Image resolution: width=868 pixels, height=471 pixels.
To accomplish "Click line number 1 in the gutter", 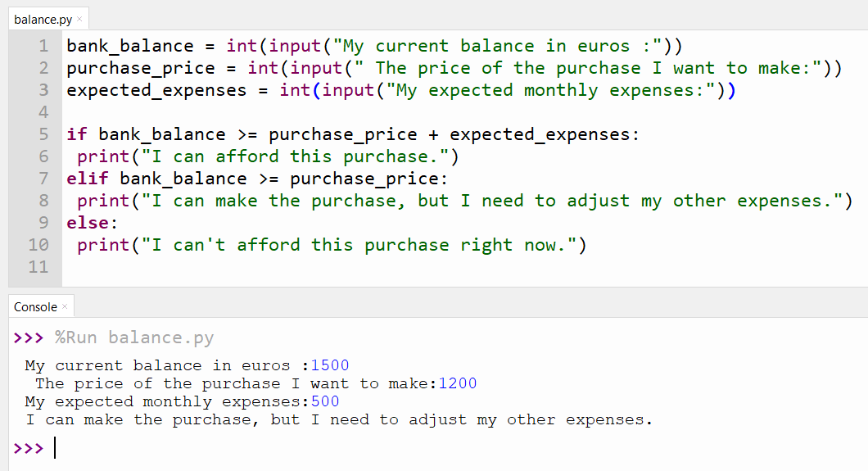I will (x=43, y=46).
